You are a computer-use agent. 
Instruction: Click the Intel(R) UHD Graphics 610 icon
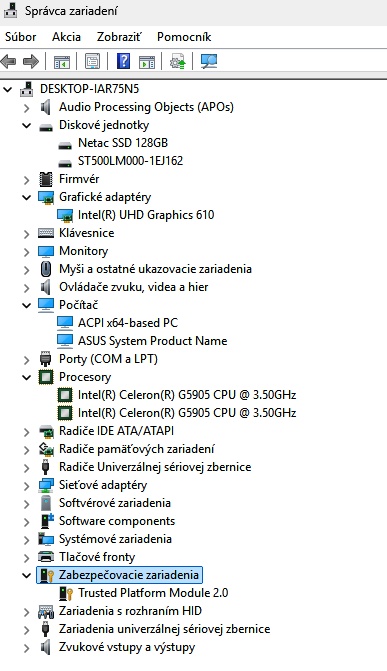click(x=65, y=216)
